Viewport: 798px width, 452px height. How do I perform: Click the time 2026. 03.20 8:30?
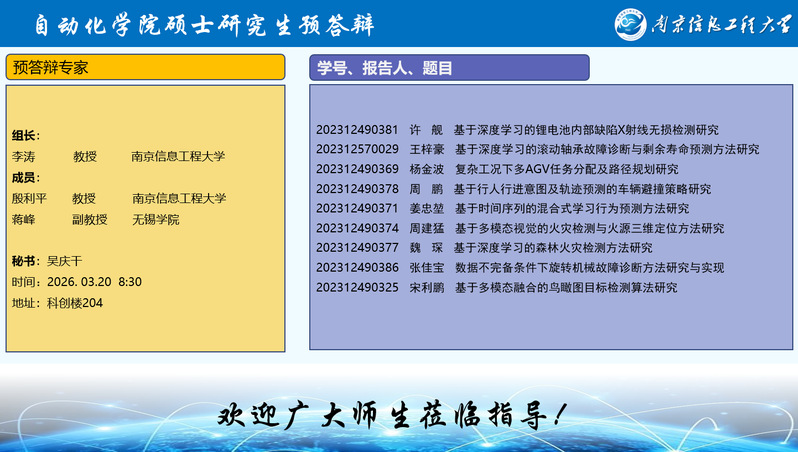click(x=90, y=282)
